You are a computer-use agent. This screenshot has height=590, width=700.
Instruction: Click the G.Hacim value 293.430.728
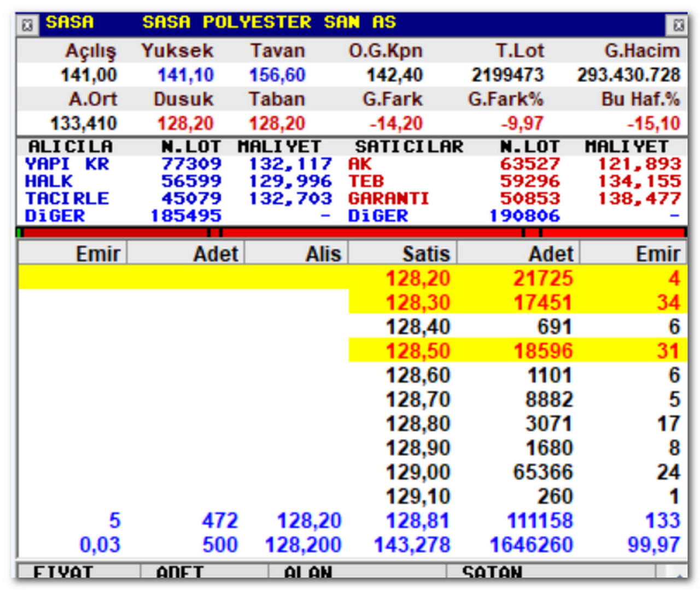[629, 75]
